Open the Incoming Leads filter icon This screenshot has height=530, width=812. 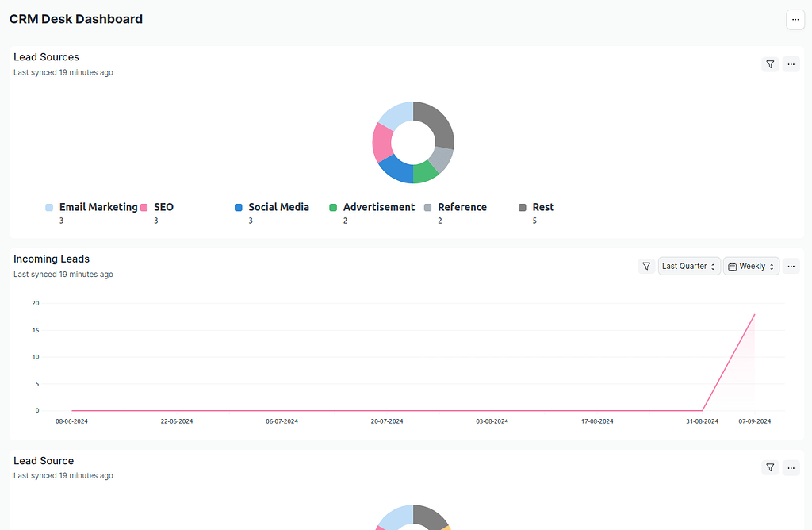click(x=646, y=266)
